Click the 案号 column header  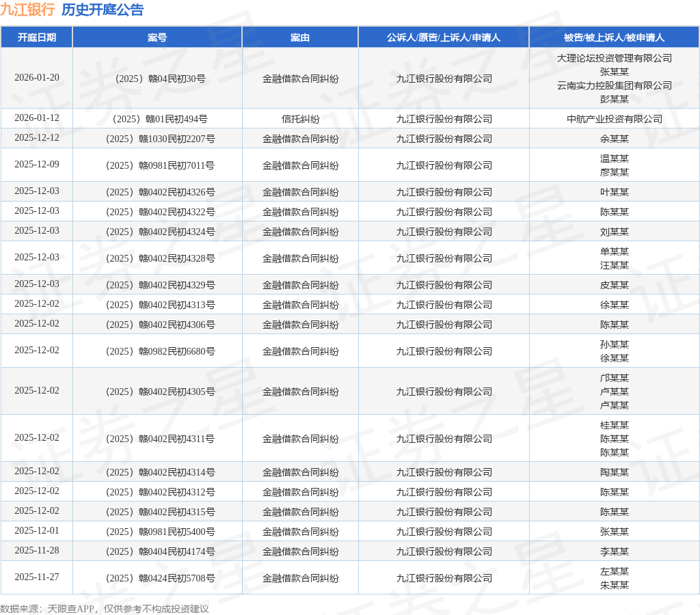157,38
